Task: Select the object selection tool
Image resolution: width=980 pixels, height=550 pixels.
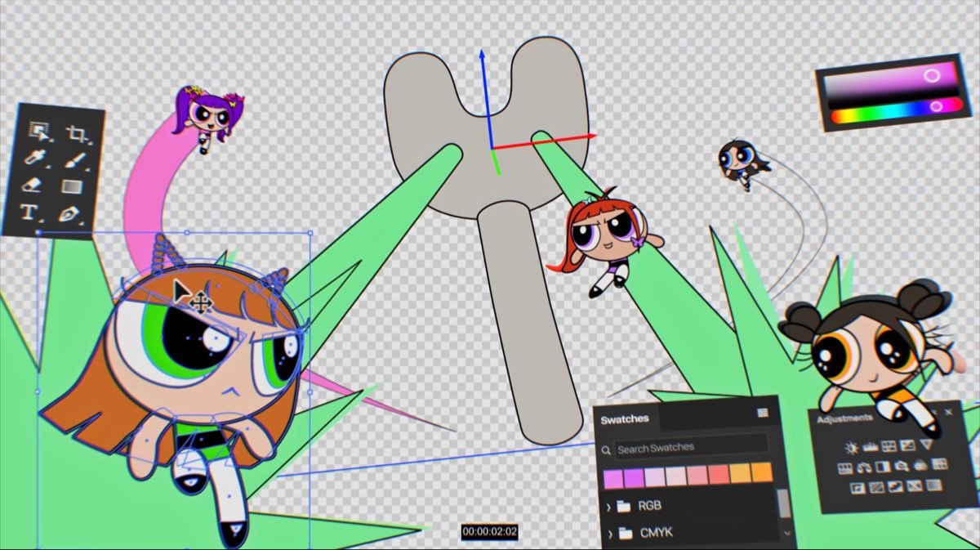Action: coord(39,132)
